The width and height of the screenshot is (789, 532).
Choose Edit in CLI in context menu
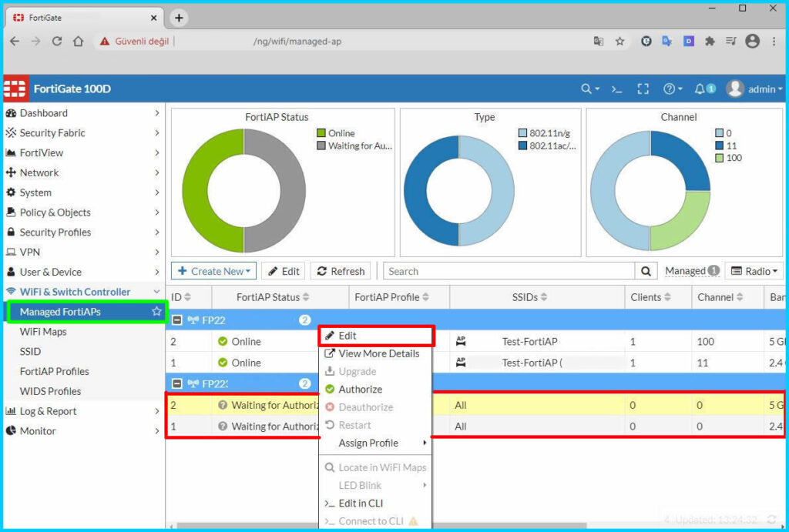pos(375,504)
